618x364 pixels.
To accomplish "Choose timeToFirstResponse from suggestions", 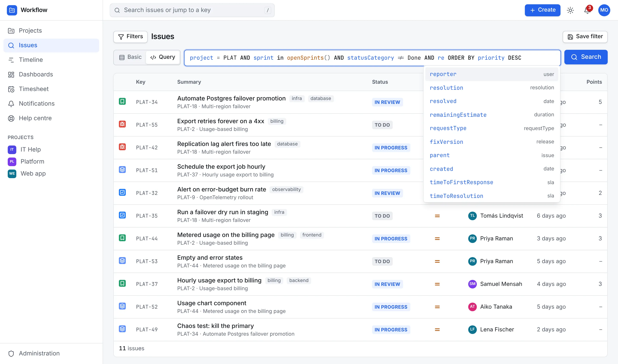I will click(x=492, y=182).
